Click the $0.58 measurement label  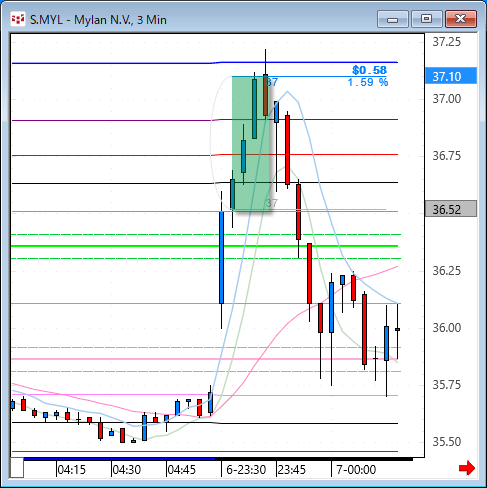(x=369, y=70)
